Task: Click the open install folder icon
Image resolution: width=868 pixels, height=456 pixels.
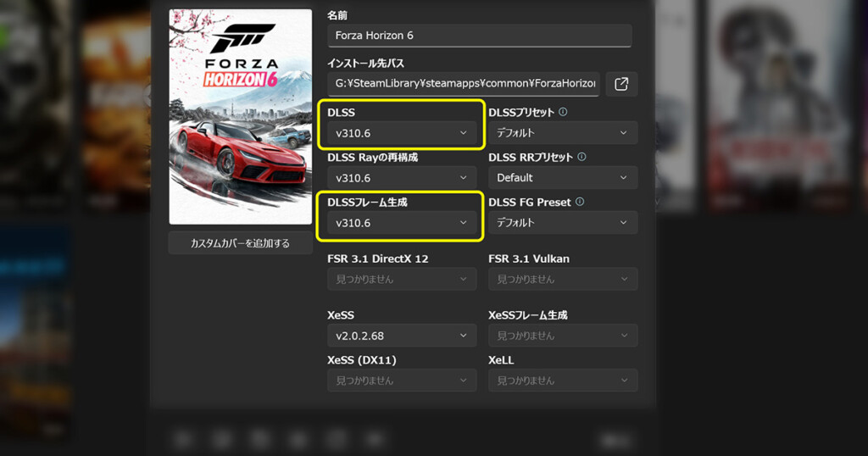Action: point(621,84)
